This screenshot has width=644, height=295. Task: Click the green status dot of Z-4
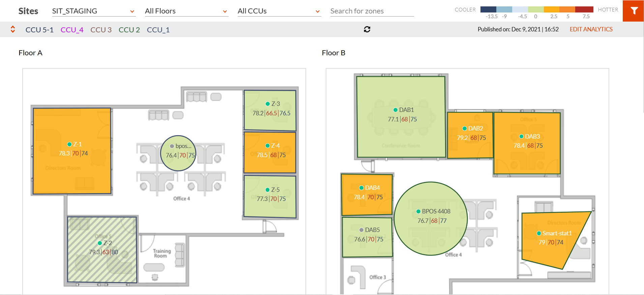coord(268,146)
